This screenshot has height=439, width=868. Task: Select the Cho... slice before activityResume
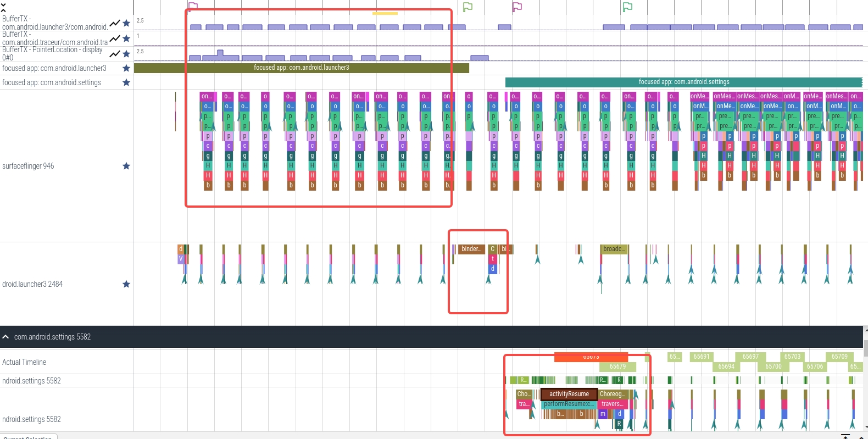(524, 394)
